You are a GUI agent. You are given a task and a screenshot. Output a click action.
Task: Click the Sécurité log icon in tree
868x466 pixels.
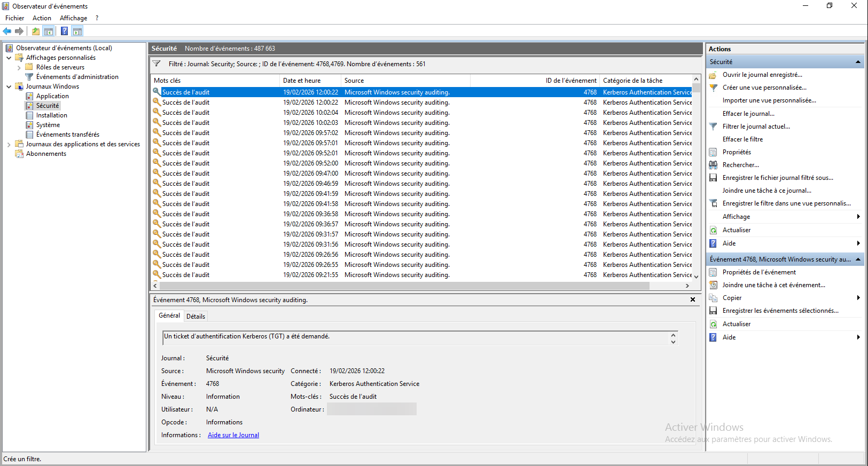pyautogui.click(x=29, y=106)
